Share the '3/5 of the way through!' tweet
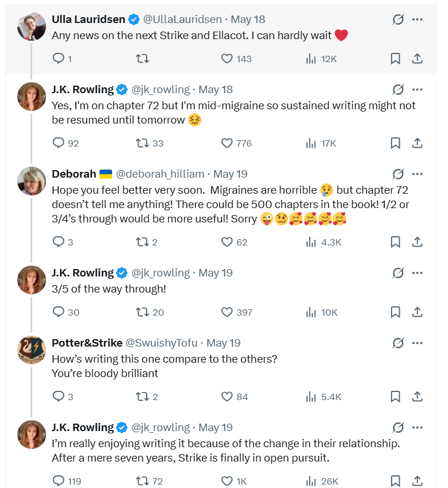Image resolution: width=448 pixels, height=488 pixels. (417, 312)
